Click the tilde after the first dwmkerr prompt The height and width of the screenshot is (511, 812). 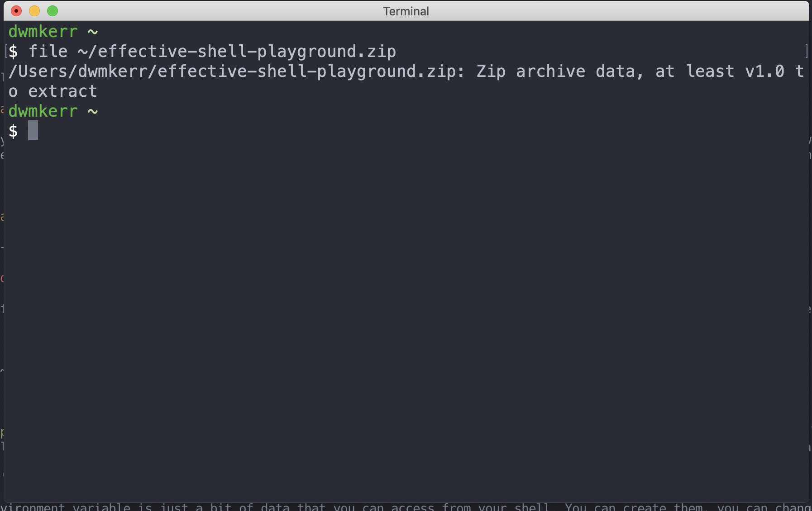(x=93, y=32)
